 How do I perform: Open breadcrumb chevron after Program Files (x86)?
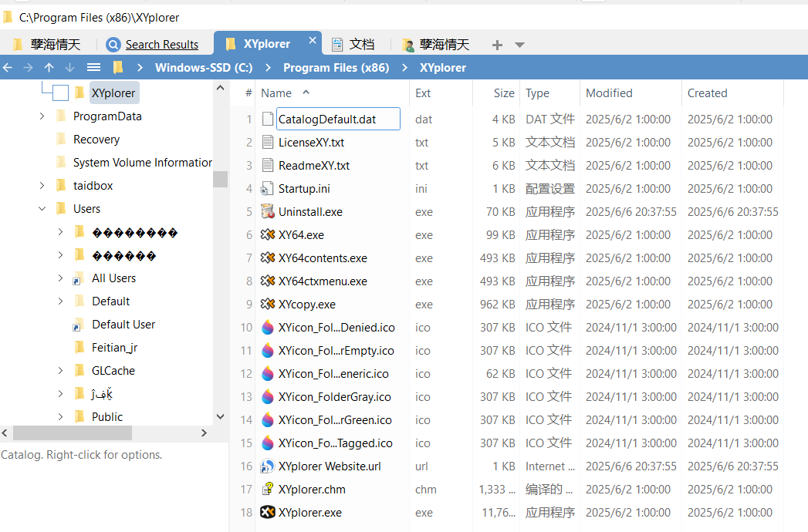click(404, 68)
